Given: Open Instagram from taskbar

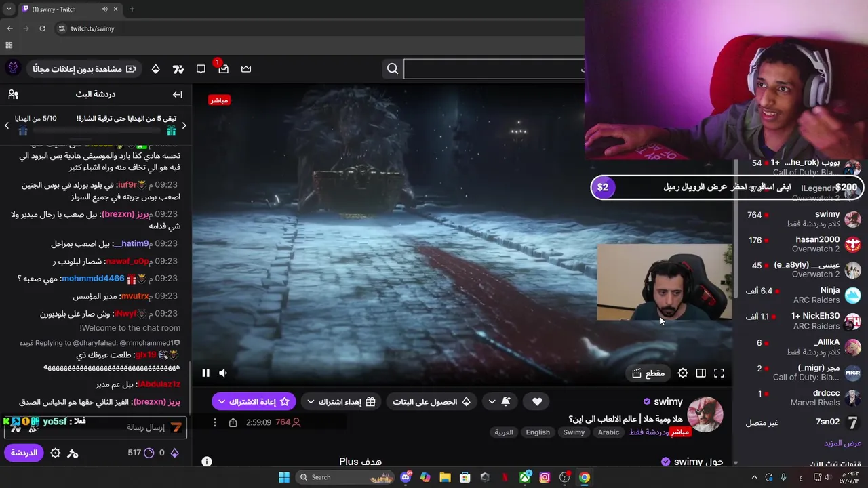Looking at the screenshot, I should [x=545, y=477].
